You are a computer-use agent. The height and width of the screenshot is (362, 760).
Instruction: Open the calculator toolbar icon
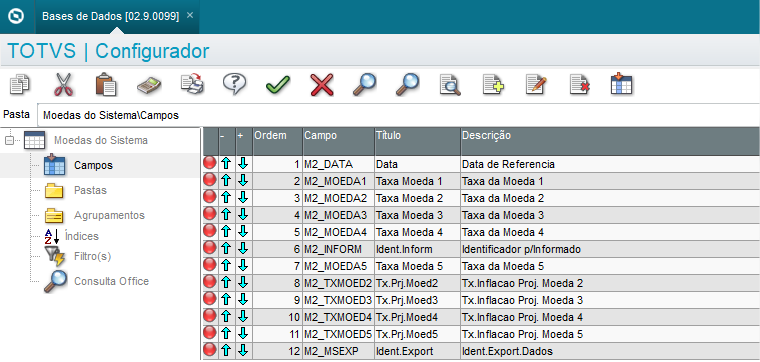pyautogui.click(x=149, y=85)
